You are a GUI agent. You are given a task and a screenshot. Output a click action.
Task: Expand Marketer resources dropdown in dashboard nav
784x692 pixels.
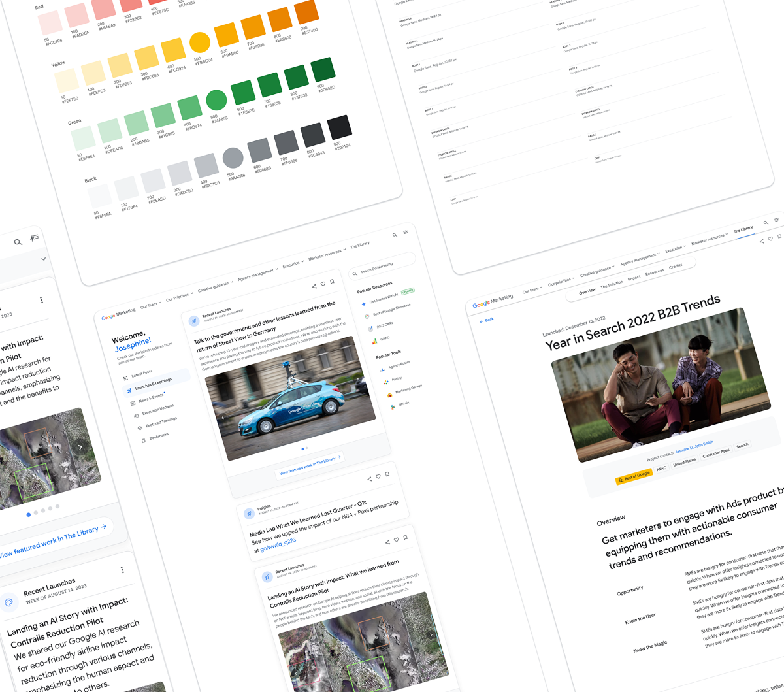point(327,254)
